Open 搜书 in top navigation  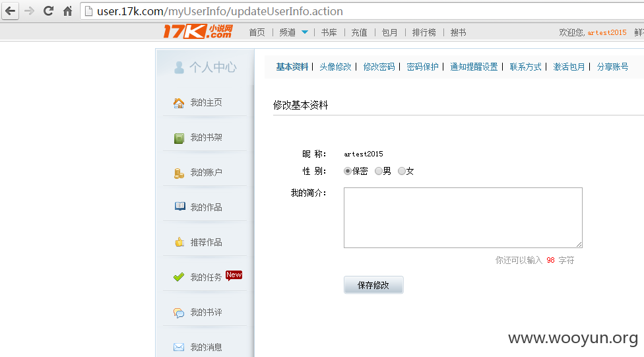(459, 32)
